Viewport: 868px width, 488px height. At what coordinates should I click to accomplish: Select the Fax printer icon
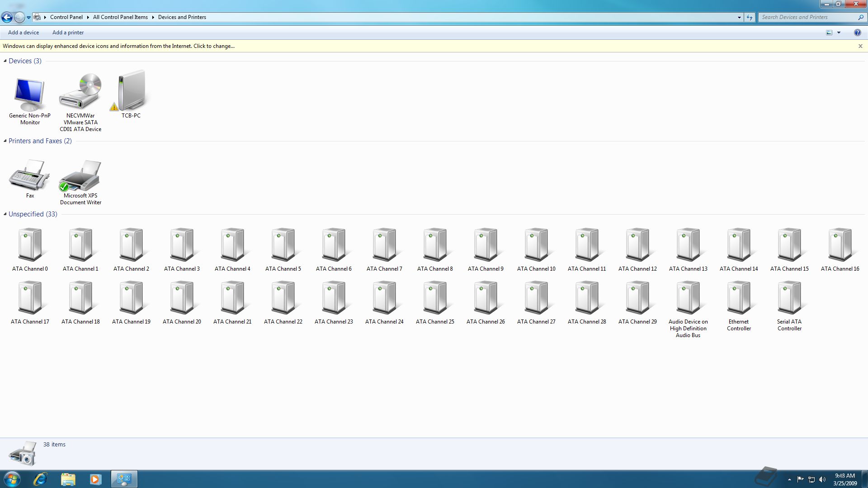30,174
